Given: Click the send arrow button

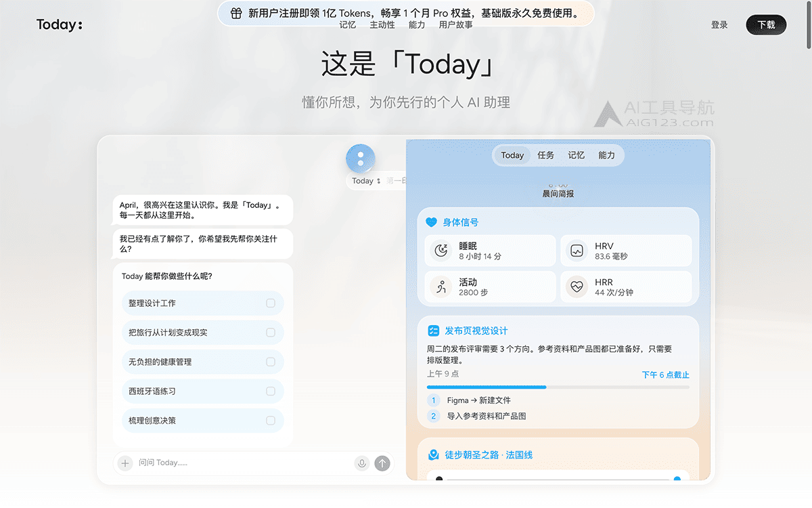Looking at the screenshot, I should pyautogui.click(x=382, y=463).
